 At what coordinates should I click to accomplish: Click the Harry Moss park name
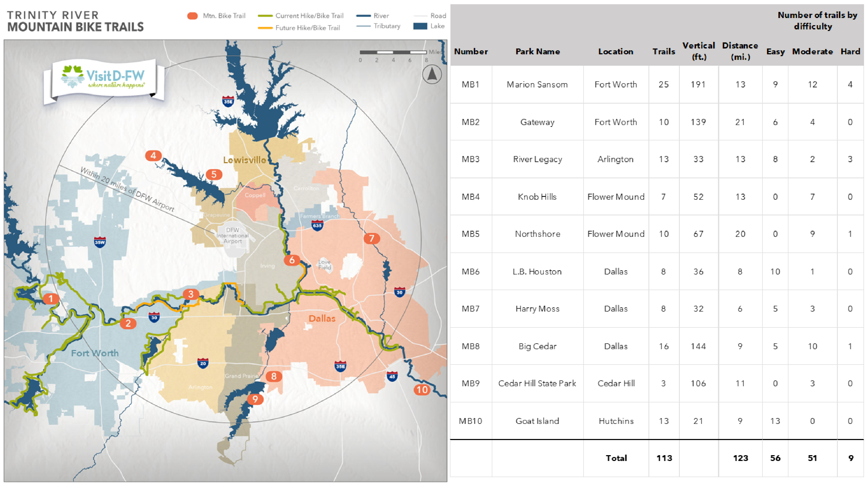tap(537, 309)
